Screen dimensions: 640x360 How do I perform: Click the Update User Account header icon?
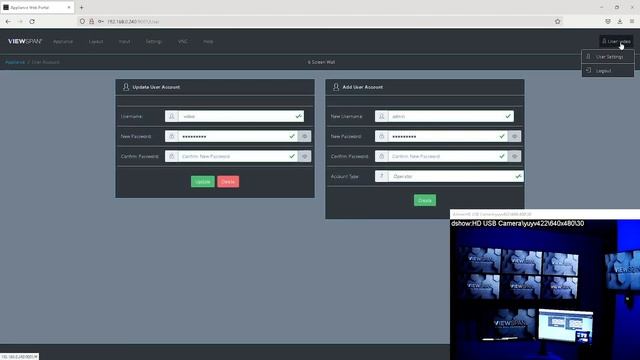(x=126, y=87)
